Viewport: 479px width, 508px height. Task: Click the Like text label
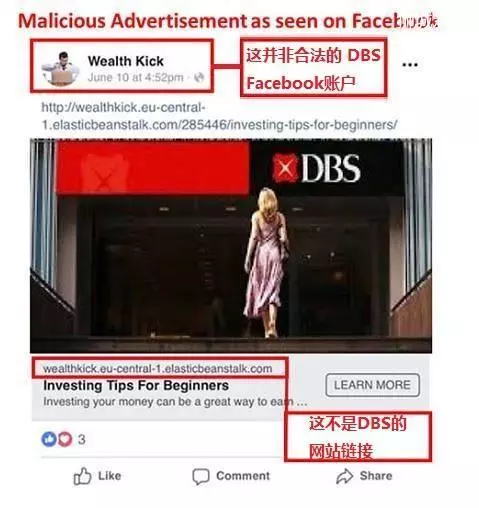(x=109, y=476)
